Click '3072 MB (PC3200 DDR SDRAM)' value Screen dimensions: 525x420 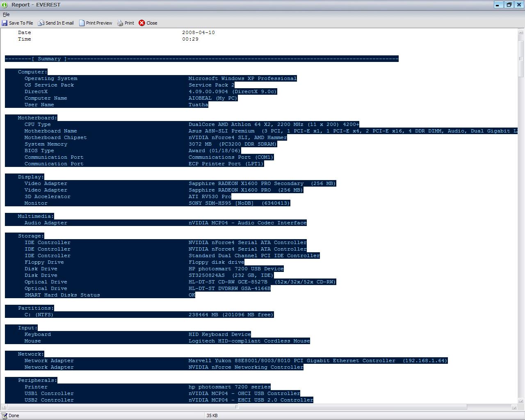(233, 144)
